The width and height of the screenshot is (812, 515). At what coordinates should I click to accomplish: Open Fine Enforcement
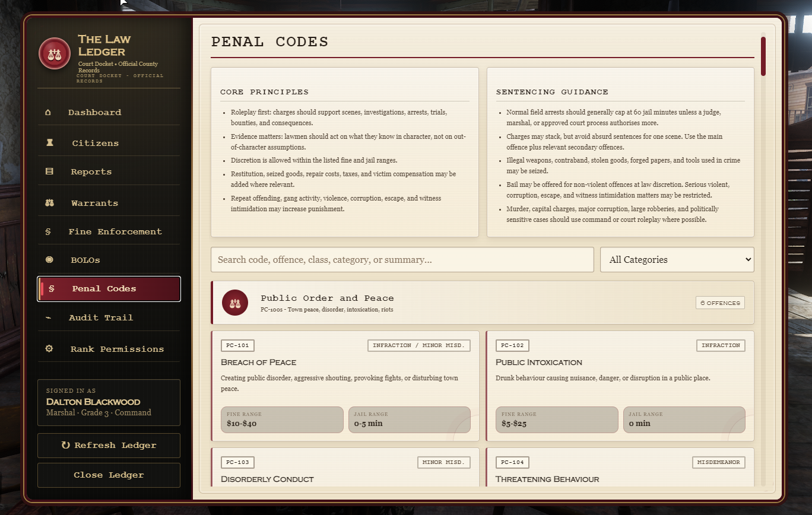pyautogui.click(x=109, y=231)
